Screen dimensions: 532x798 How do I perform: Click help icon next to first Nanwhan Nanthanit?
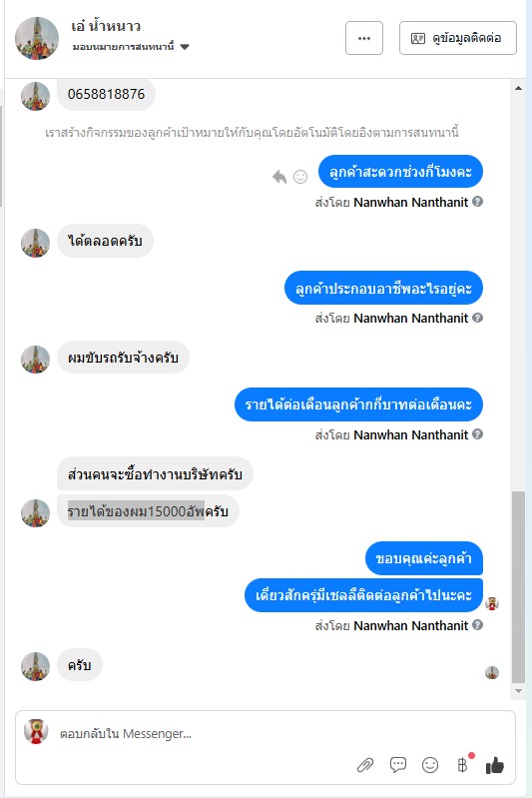[x=477, y=202]
